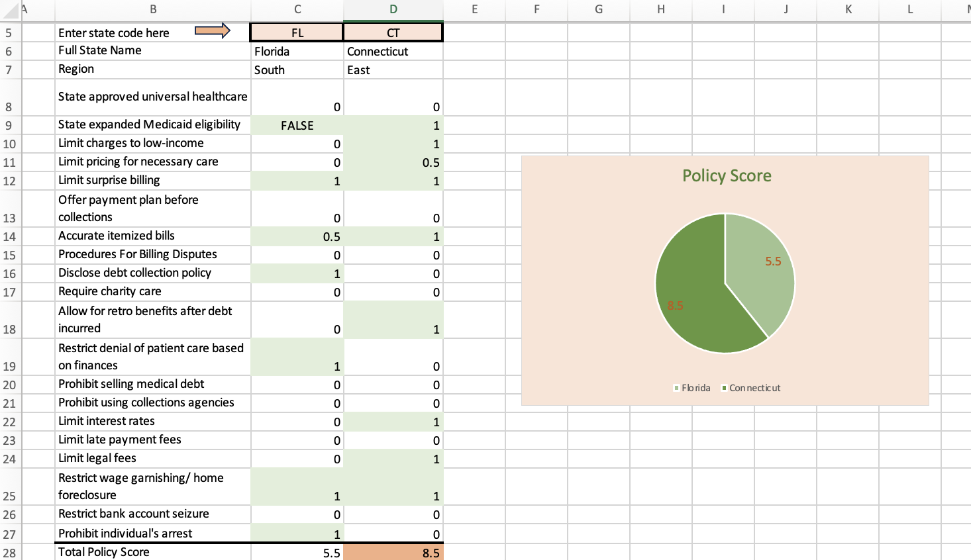
Task: Select the state code cell containing CT
Action: 393,32
